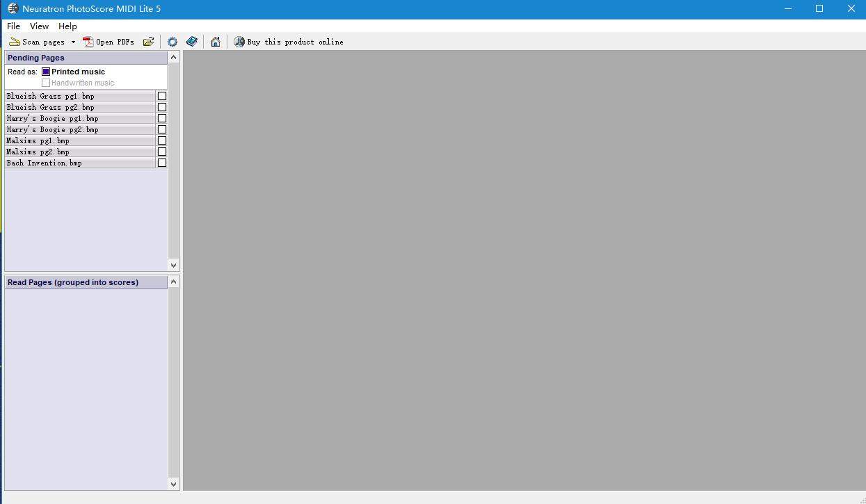866x504 pixels.
Task: Click Buy this product online
Action: [295, 41]
